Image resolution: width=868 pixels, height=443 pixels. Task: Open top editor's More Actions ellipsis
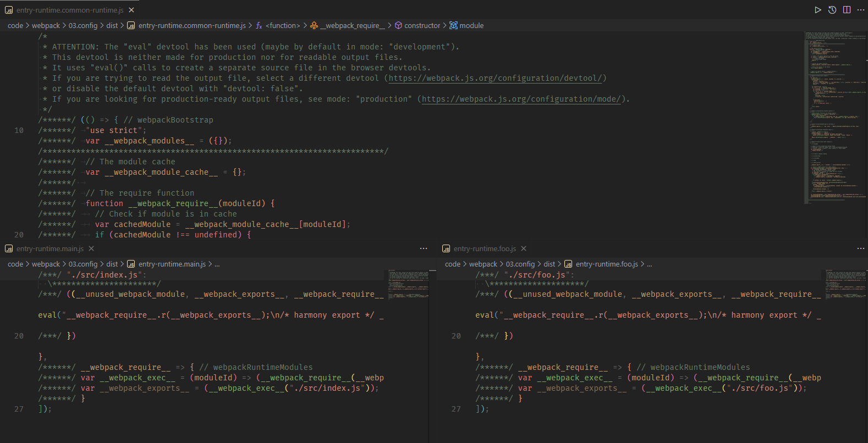pyautogui.click(x=861, y=10)
